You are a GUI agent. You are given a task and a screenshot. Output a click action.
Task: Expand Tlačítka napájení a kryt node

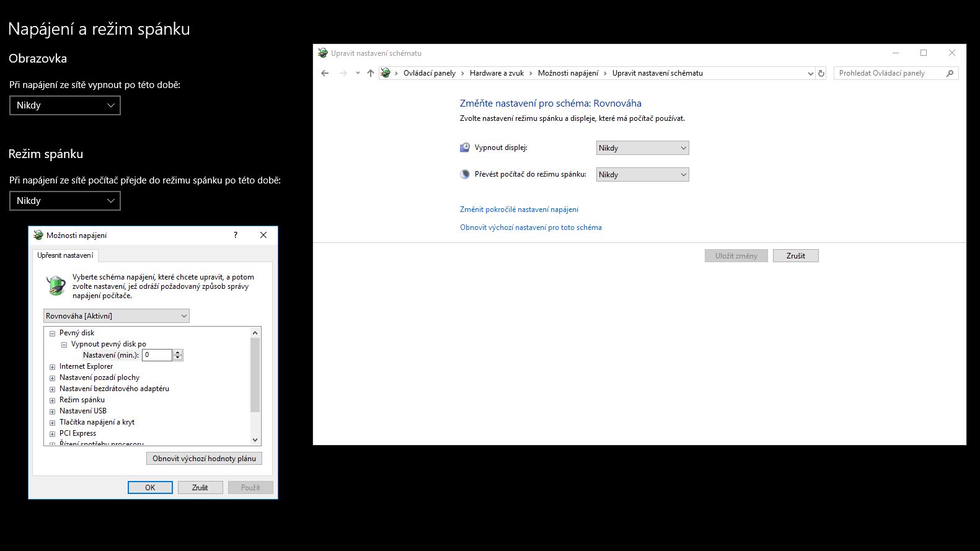53,423
